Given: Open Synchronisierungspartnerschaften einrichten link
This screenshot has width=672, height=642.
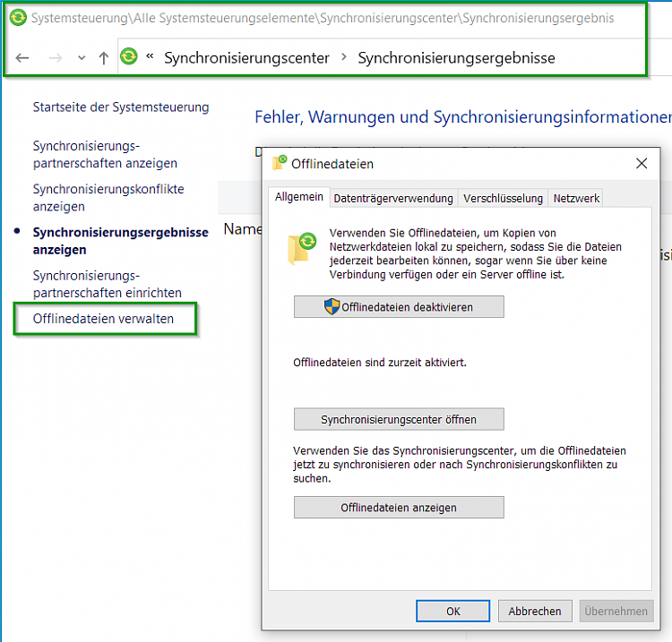Looking at the screenshot, I should (108, 284).
